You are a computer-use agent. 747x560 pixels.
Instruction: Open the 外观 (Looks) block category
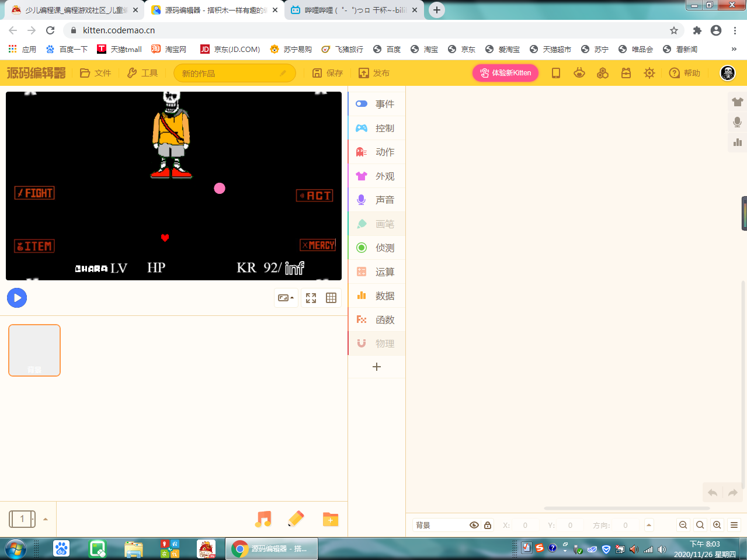377,176
